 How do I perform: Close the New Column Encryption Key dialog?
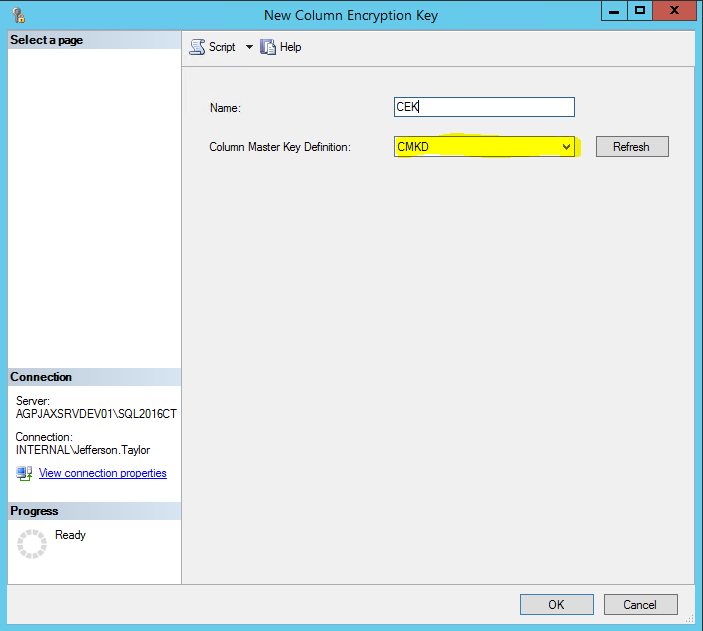pos(674,11)
